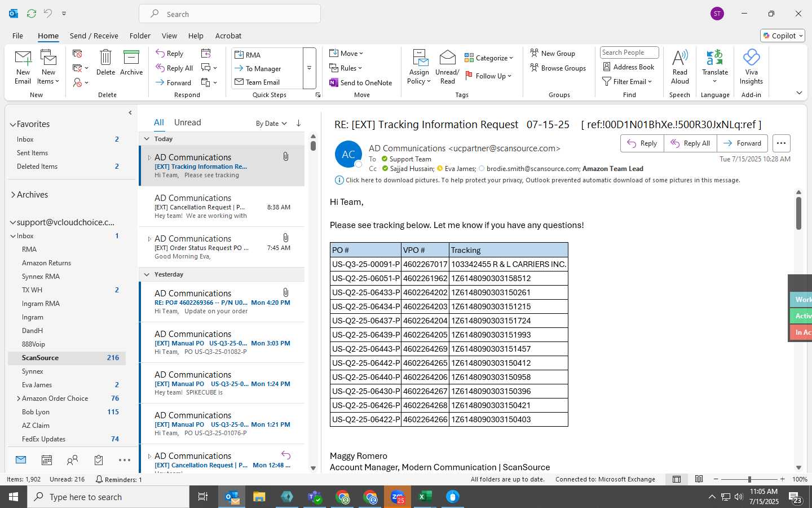Expand the Move dropdown
812x508 pixels.
point(346,53)
